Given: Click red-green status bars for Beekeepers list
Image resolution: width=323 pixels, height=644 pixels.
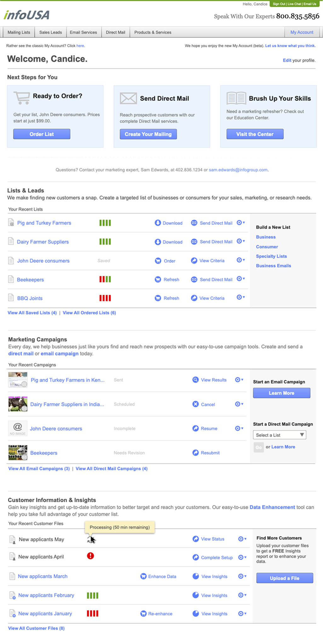Looking at the screenshot, I should 105,279.
